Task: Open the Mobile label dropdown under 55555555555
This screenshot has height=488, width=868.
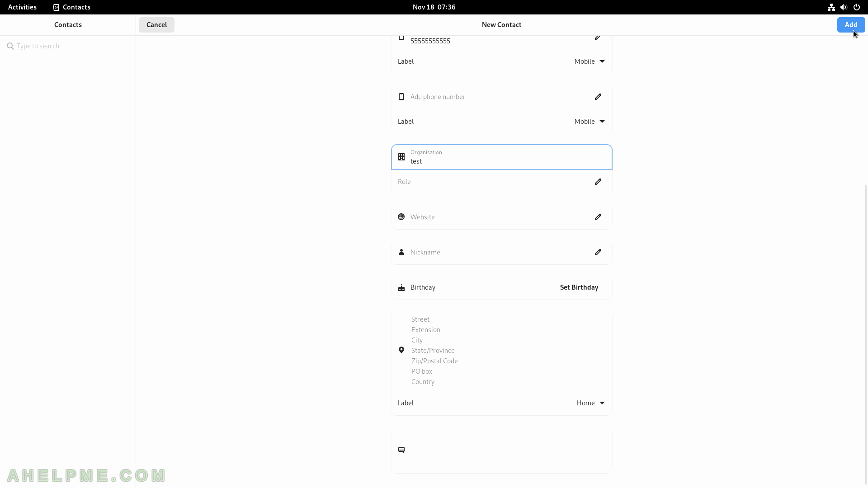Action: pos(589,61)
